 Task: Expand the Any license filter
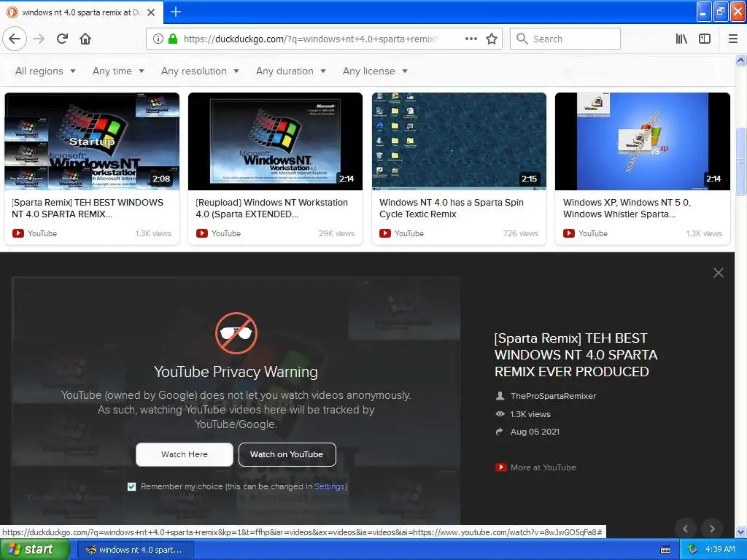(375, 71)
